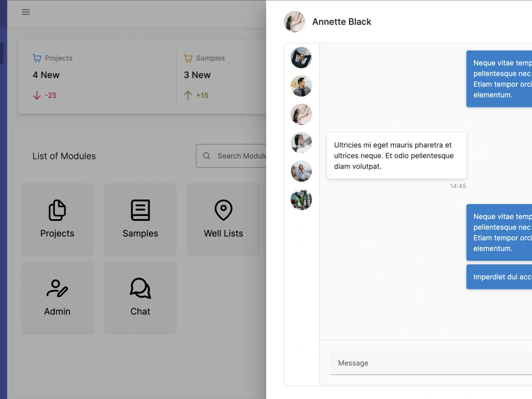The image size is (532, 399).
Task: Click the Projects cart icon in stats card
Action: [x=37, y=58]
